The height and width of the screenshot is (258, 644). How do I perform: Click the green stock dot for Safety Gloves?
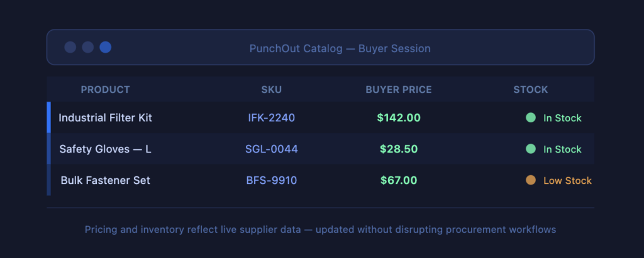tap(531, 149)
